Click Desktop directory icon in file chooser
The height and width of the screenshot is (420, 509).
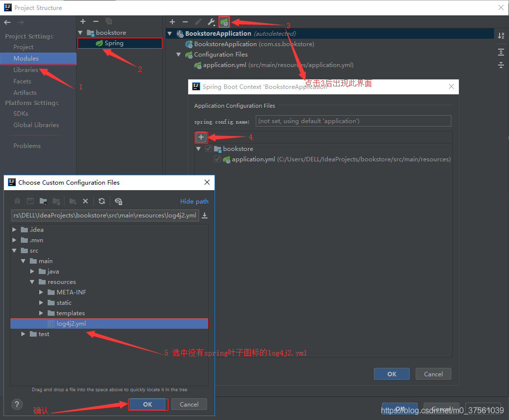(30, 201)
